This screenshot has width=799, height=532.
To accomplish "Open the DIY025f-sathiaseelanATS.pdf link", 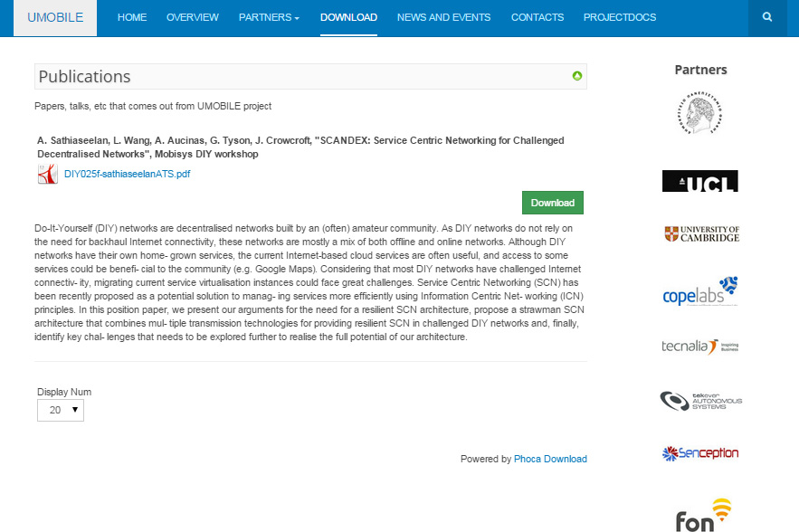I will (127, 174).
